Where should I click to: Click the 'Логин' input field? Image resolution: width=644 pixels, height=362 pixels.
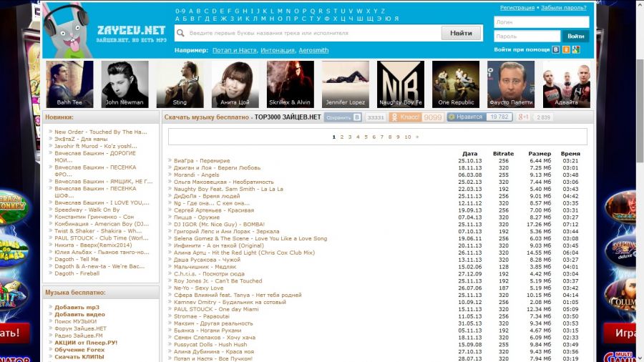541,22
